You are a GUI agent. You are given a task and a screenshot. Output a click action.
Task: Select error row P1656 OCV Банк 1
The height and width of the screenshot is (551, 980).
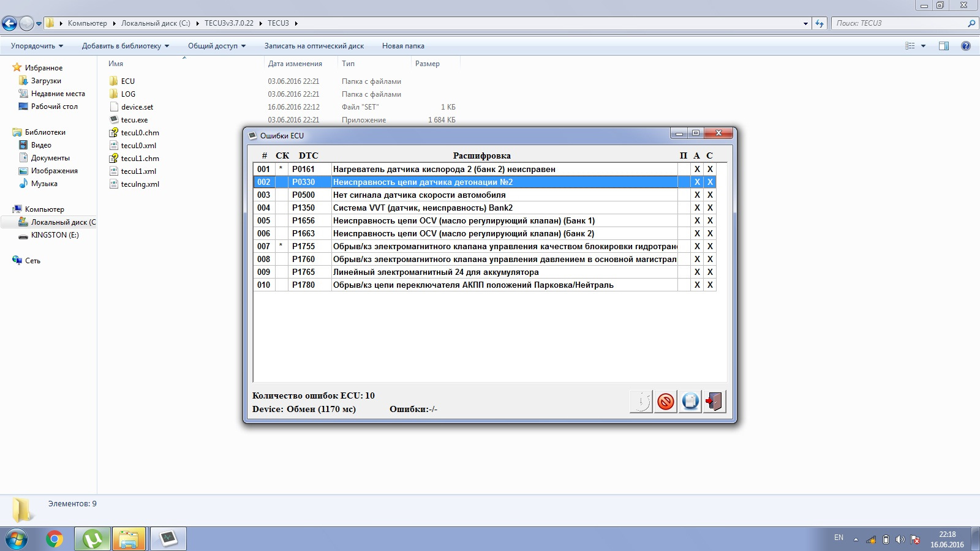tap(484, 220)
